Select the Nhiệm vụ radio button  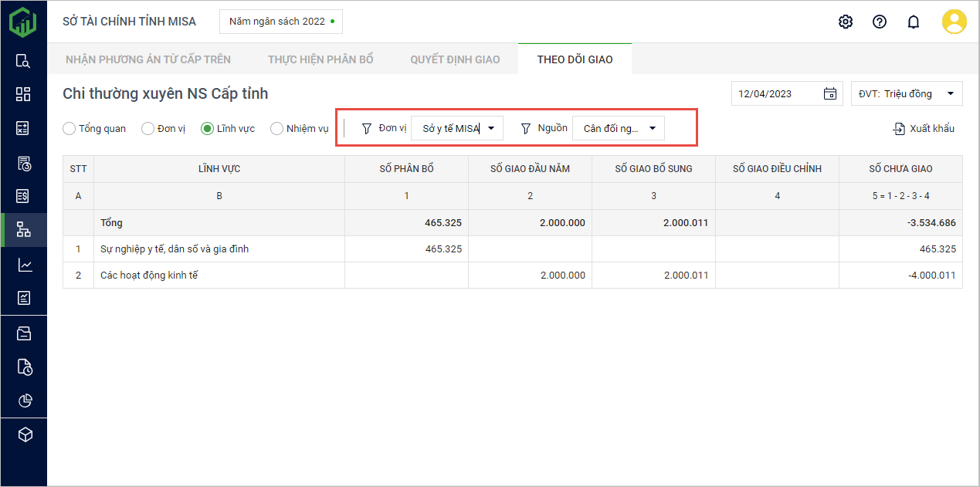(277, 129)
